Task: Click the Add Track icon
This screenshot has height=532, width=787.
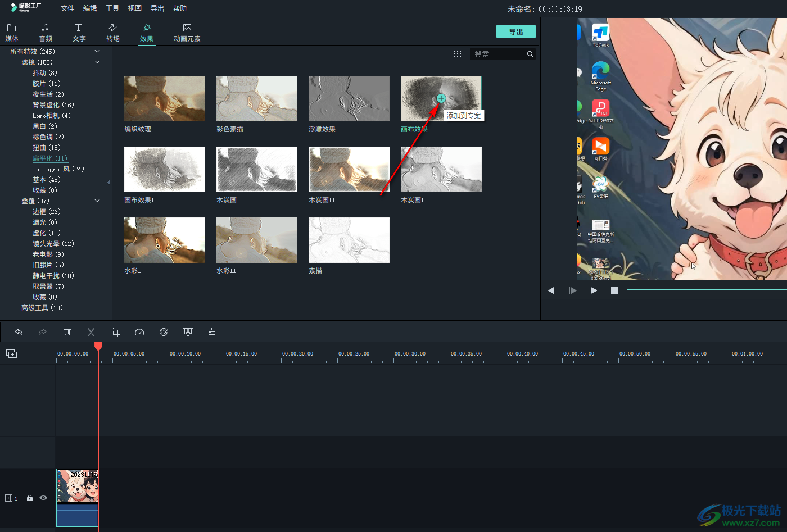Action: pos(12,353)
